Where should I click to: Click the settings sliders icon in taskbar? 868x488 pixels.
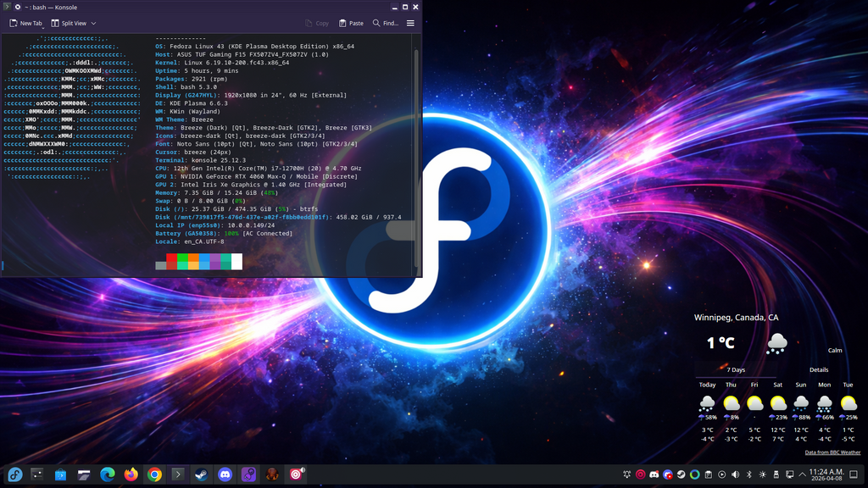37,474
